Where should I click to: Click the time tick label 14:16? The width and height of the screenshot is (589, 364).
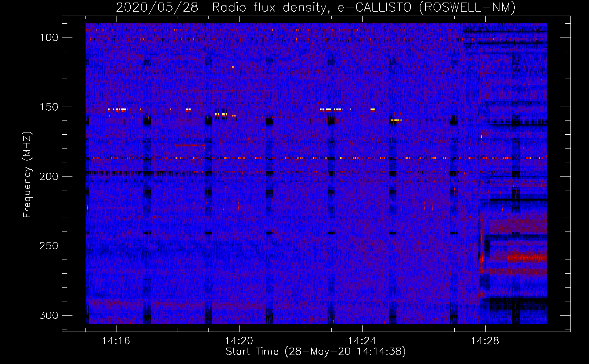pos(116,341)
